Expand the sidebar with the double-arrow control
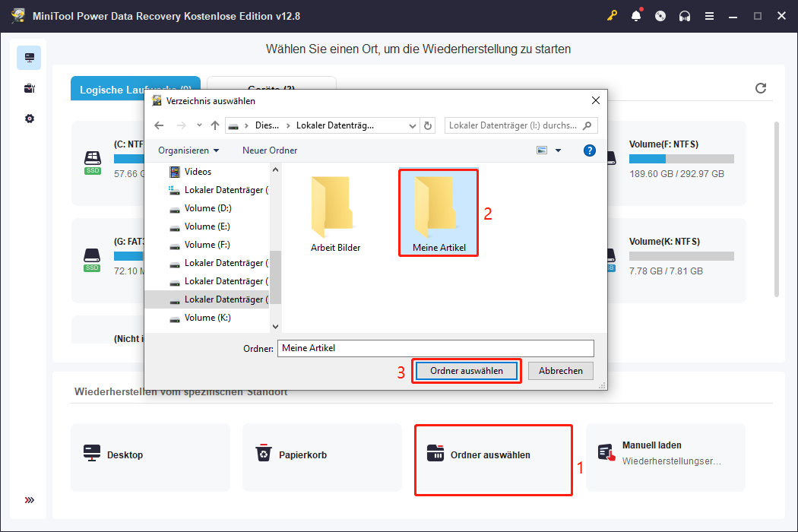This screenshot has width=798, height=532. pyautogui.click(x=29, y=500)
